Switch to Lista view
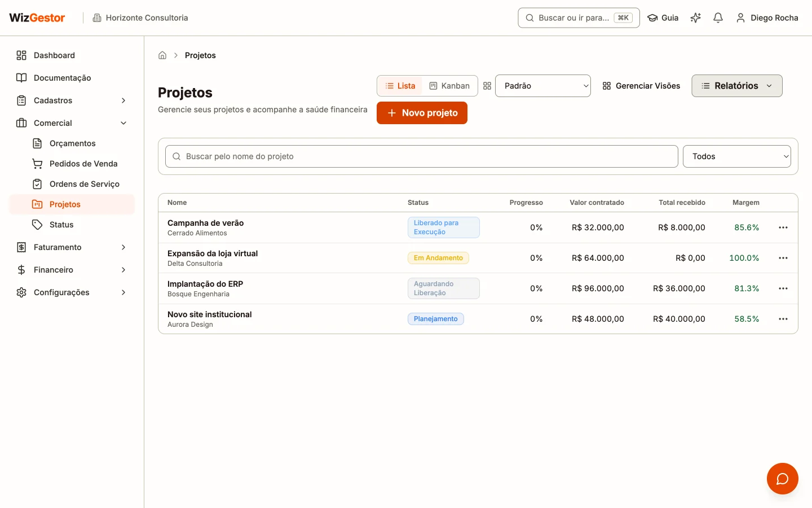 (x=400, y=86)
